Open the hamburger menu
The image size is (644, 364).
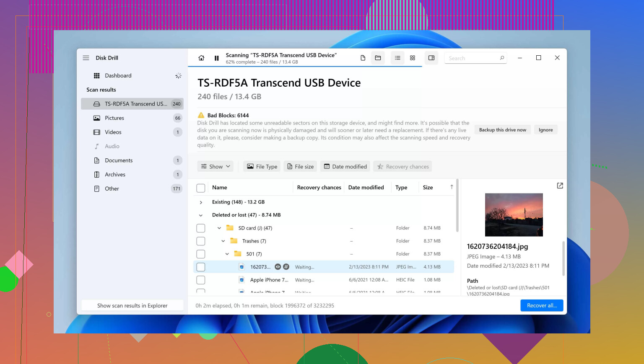86,58
